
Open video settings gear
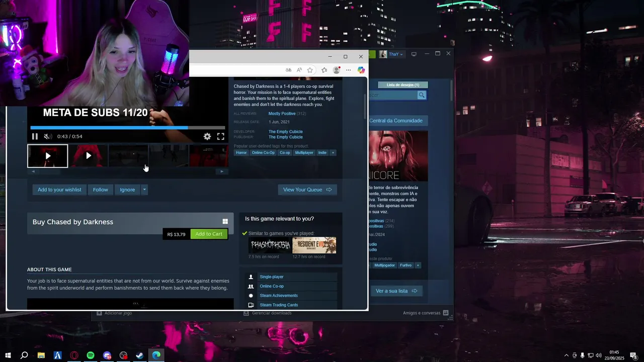207,136
